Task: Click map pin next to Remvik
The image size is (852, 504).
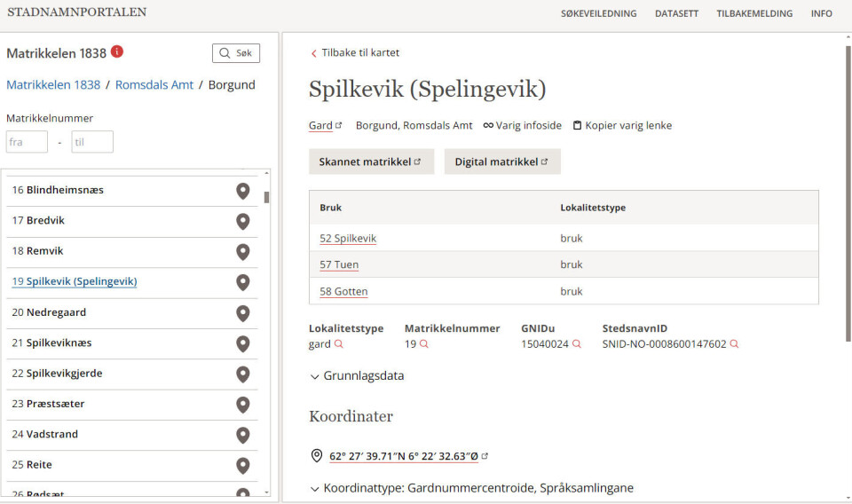Action: [x=242, y=252]
